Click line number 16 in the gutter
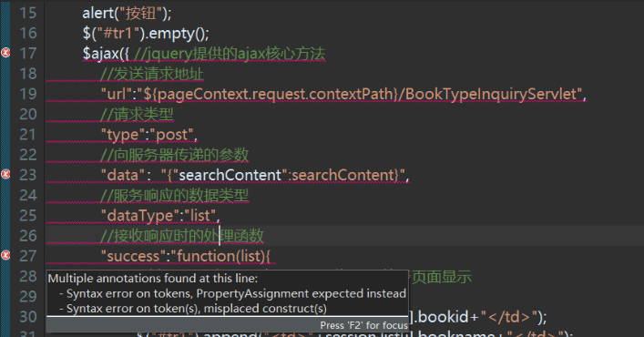The width and height of the screenshot is (644, 337). (28, 34)
